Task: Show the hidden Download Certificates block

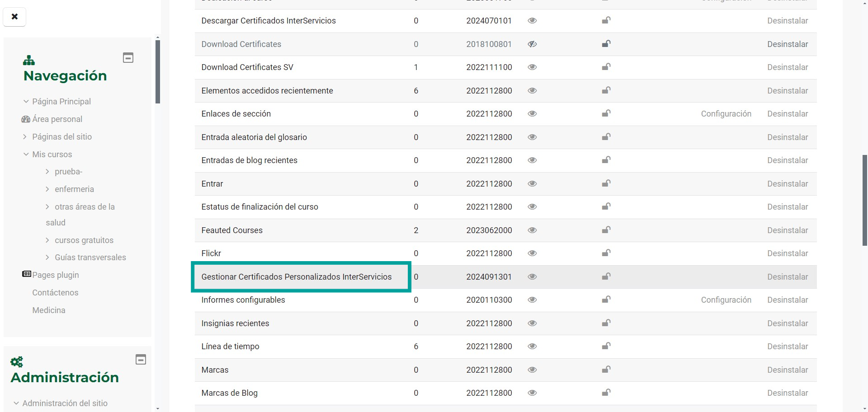Action: [532, 44]
